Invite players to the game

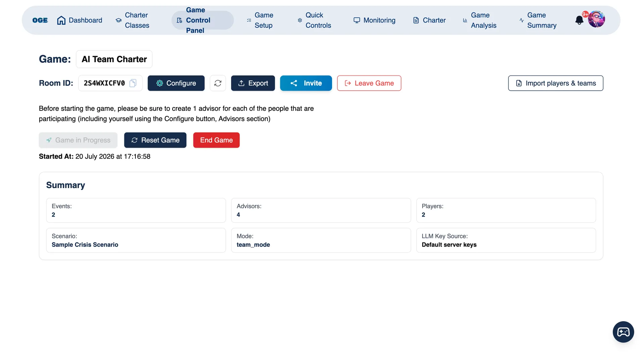click(306, 83)
